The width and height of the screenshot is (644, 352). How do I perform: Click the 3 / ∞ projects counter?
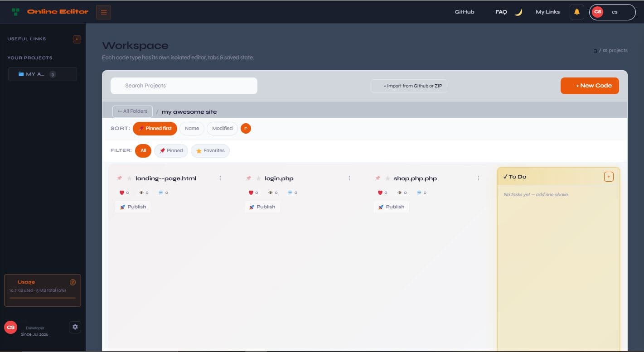610,51
